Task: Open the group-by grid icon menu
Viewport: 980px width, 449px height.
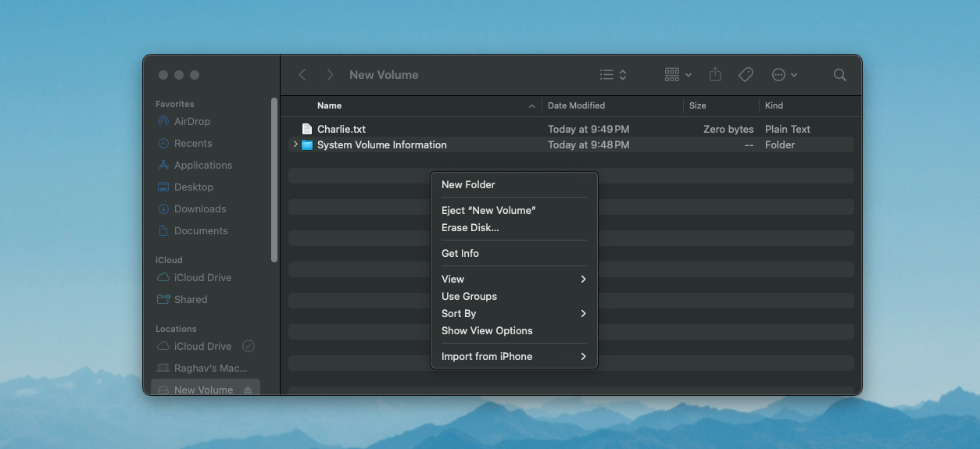Action: [x=678, y=75]
